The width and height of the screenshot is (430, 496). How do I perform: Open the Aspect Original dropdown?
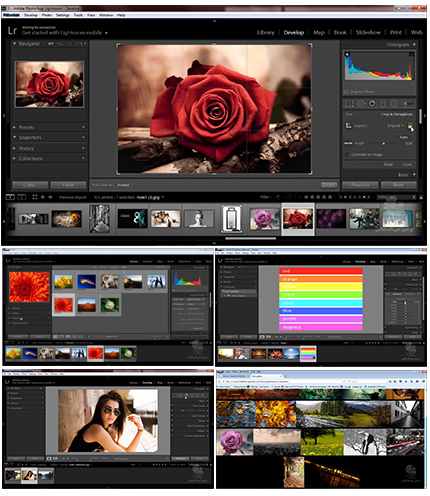[395, 126]
